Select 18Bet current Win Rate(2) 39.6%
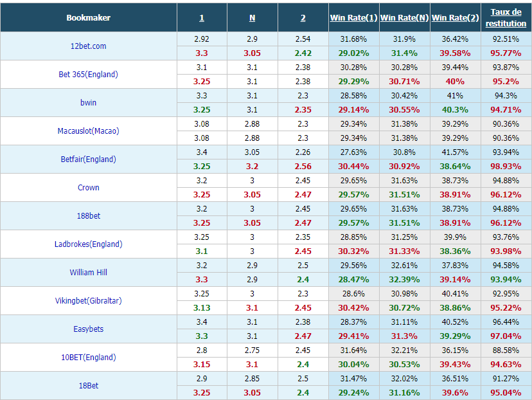Screen dimensions: 532x400 click(455, 393)
